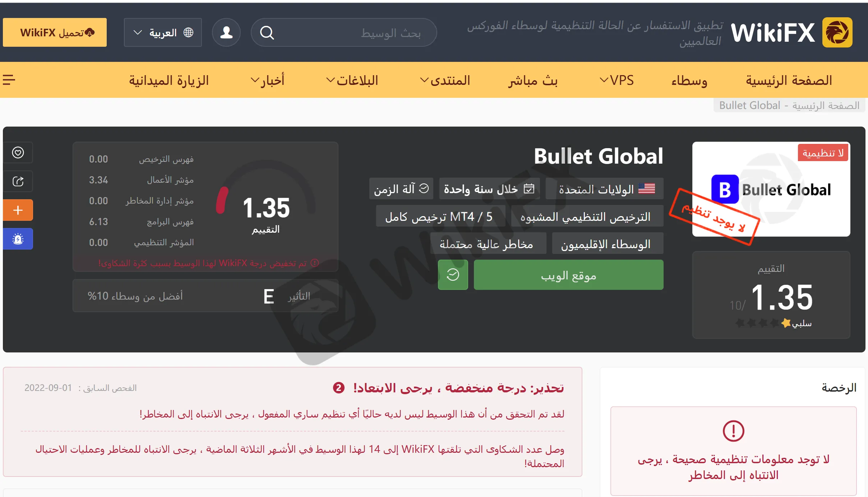Click the الترخيص التنظيمي المشبوه tag

pyautogui.click(x=587, y=216)
